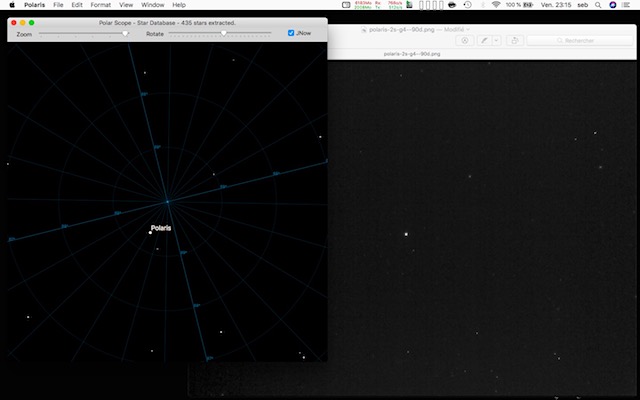
Task: Click the round face menu bar icon
Action: 452,5
